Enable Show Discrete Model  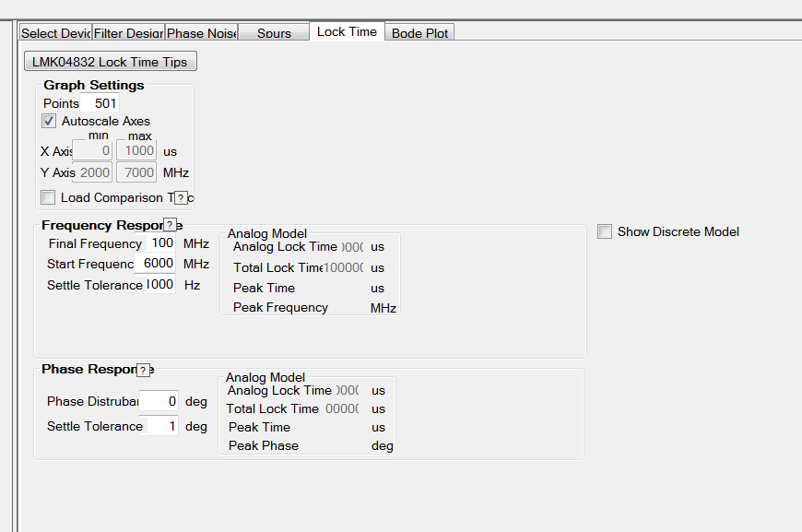pos(604,231)
